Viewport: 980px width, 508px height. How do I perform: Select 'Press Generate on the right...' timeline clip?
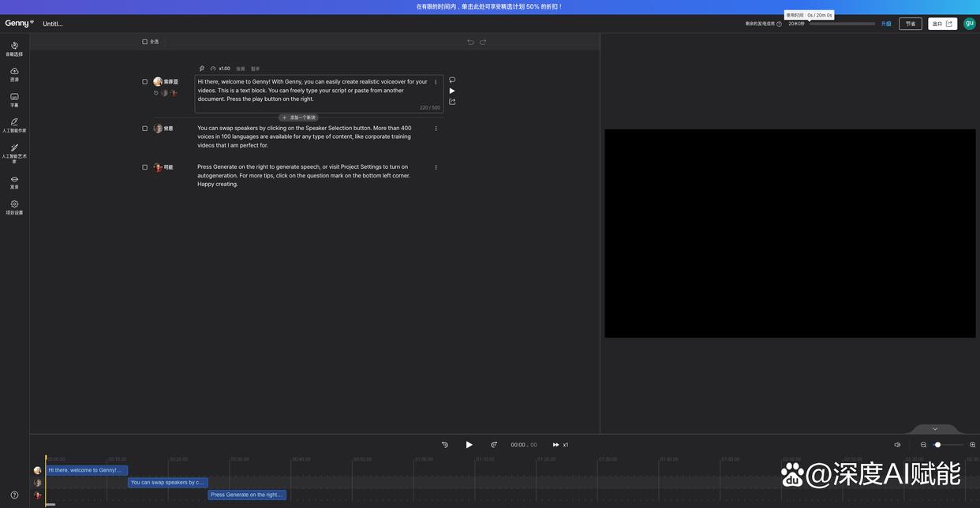[x=247, y=495]
